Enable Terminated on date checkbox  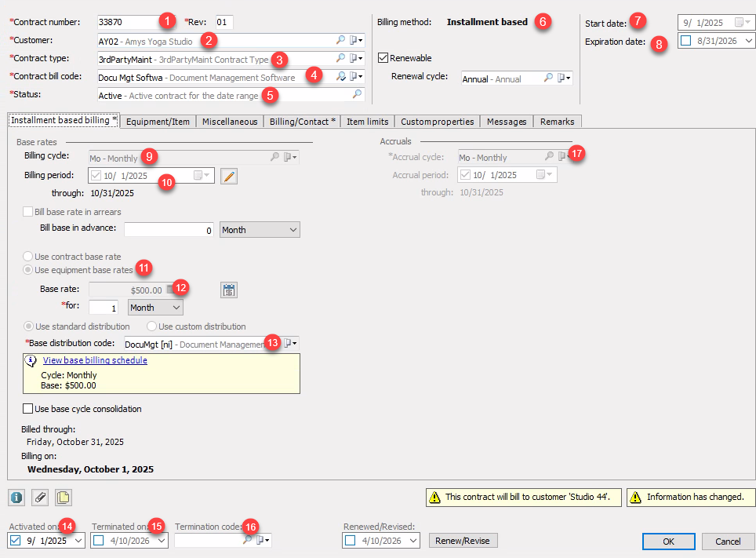(x=98, y=540)
